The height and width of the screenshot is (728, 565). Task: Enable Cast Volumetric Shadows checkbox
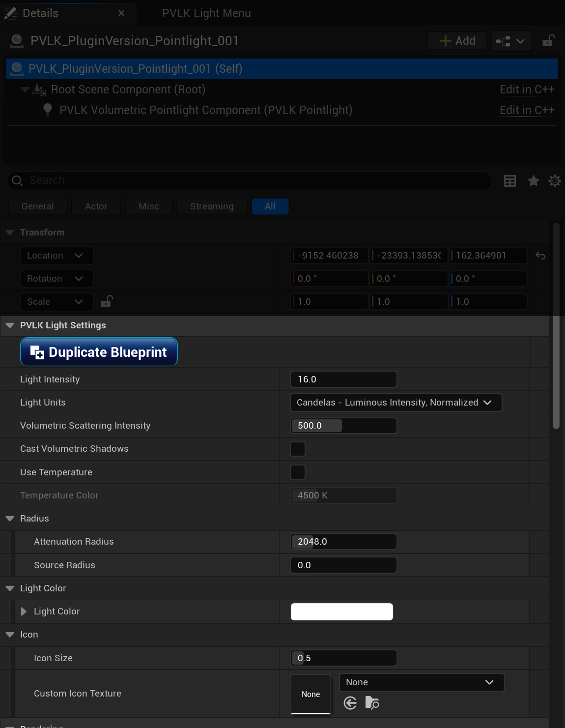click(x=298, y=449)
